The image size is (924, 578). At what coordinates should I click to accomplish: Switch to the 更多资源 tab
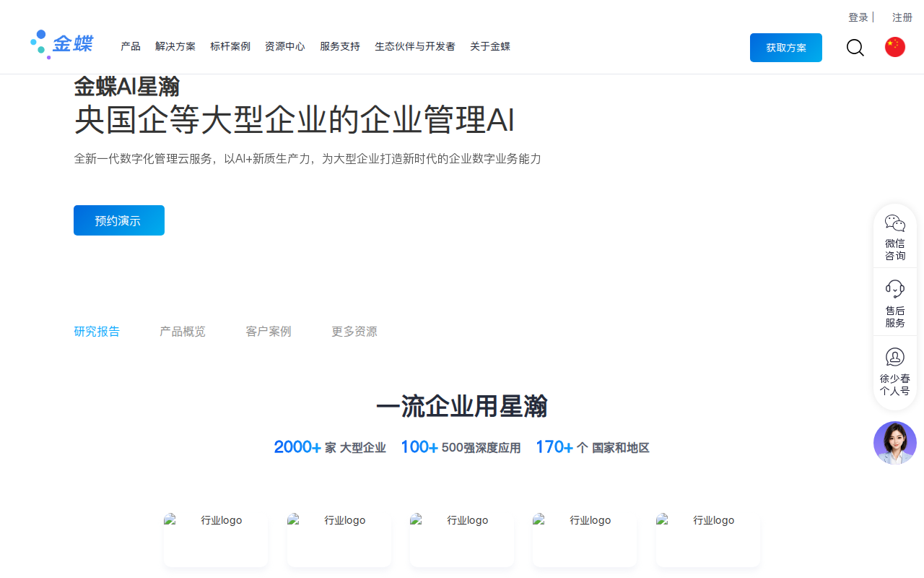354,332
